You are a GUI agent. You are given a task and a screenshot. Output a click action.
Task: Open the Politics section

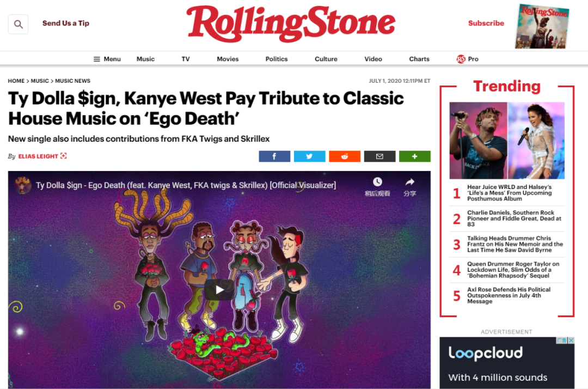pyautogui.click(x=277, y=59)
